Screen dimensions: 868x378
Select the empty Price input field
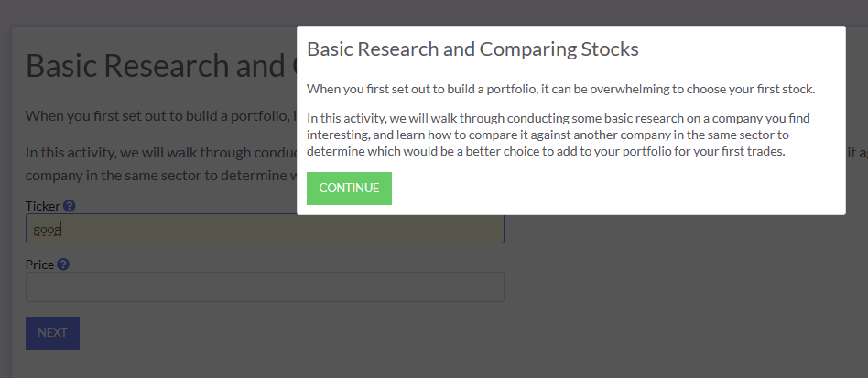[x=265, y=286]
